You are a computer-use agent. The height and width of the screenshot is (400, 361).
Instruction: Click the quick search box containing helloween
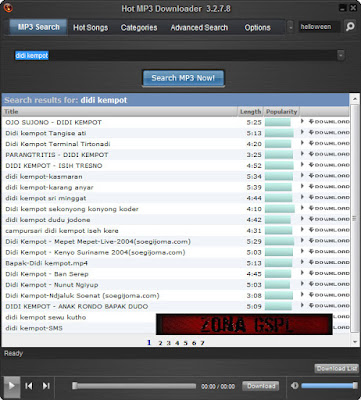(x=319, y=27)
